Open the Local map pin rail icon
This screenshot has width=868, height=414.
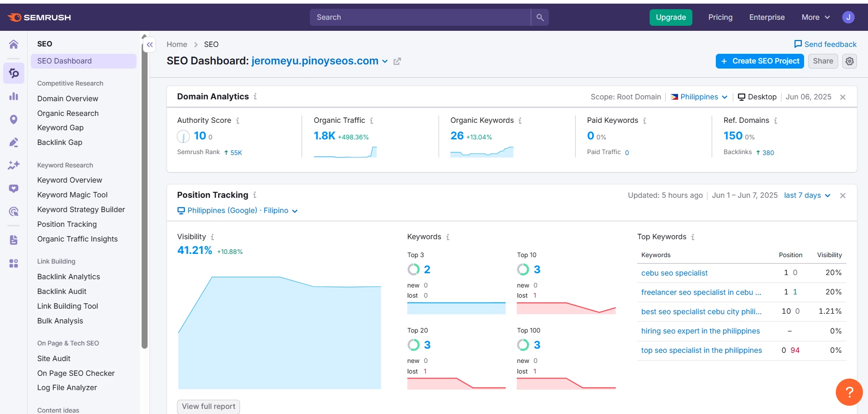(14, 120)
